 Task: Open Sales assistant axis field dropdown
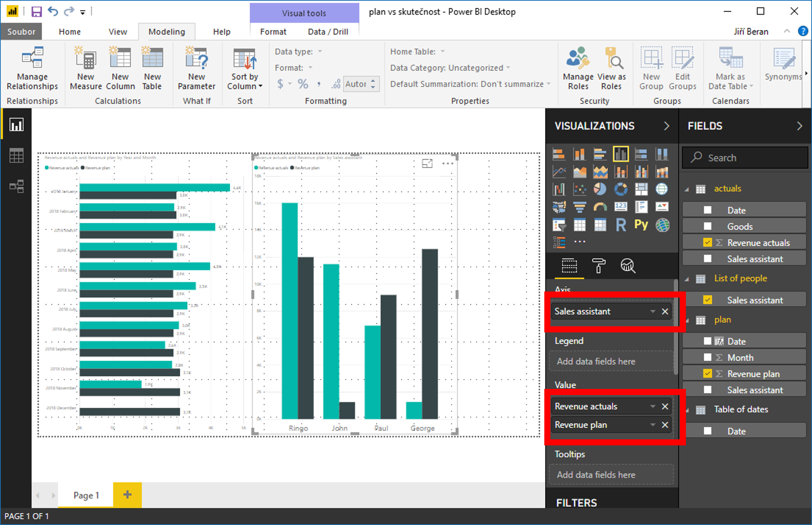(653, 312)
